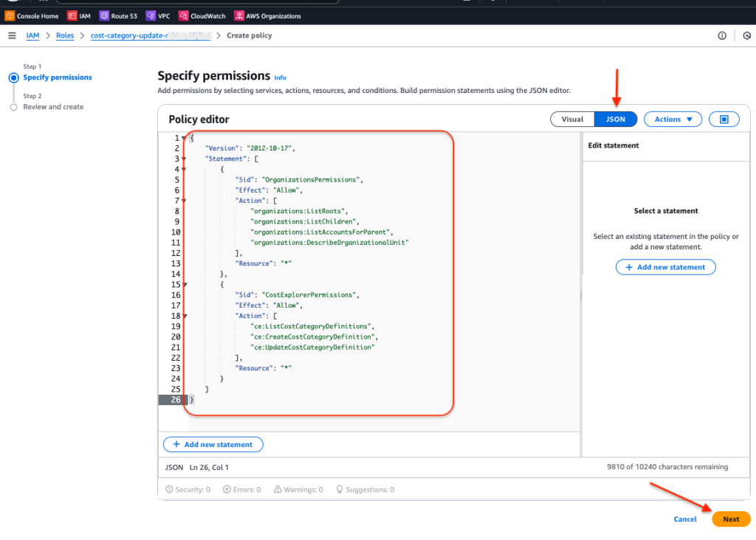
Task: Open the help info panel icon
Action: click(722, 35)
